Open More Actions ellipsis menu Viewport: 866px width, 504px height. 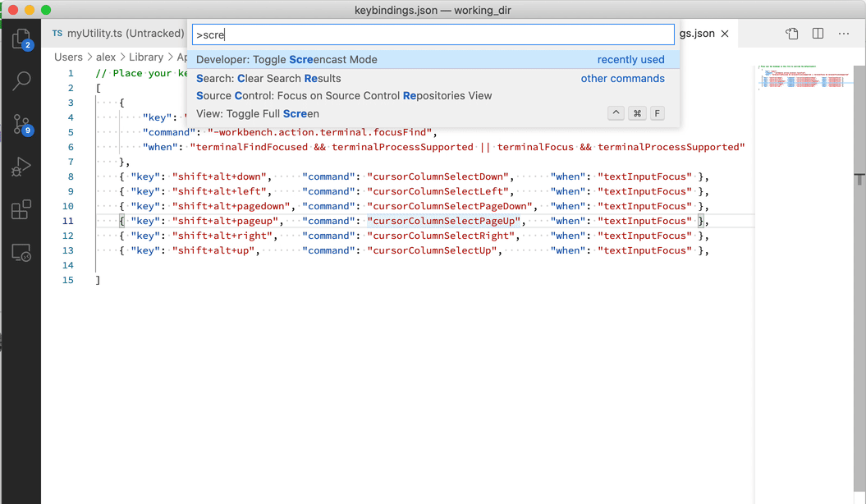[x=842, y=33]
